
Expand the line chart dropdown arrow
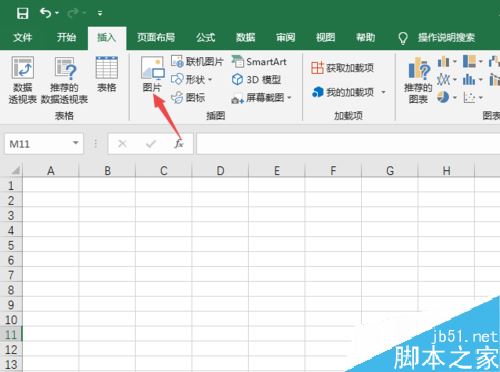pos(455,79)
